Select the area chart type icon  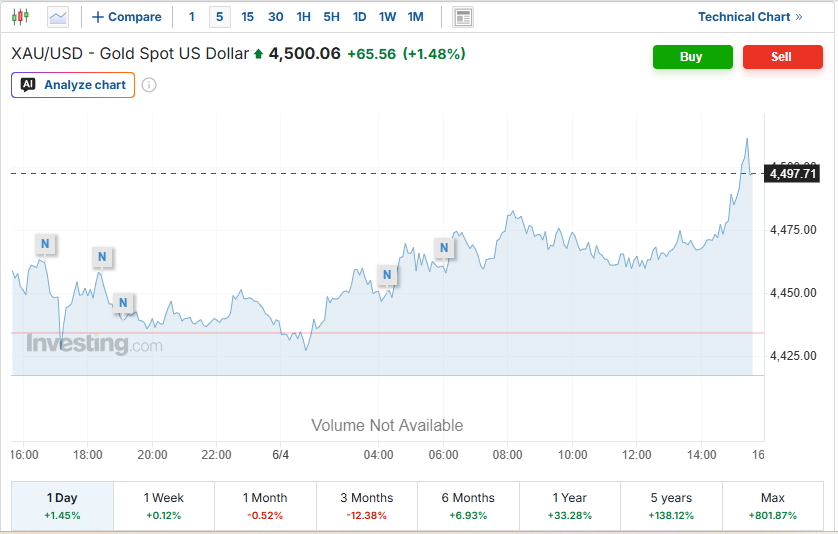point(58,17)
